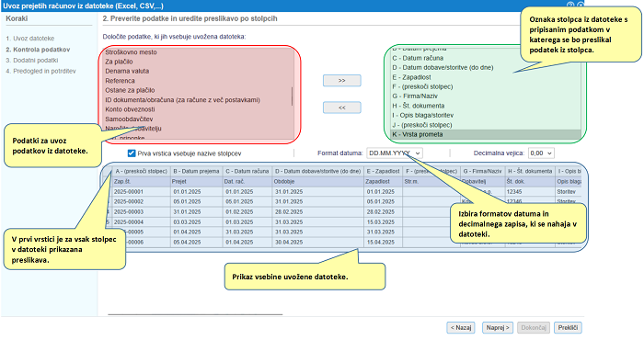The height and width of the screenshot is (340, 644).
Task: Cancel the import with Prekliči button
Action: pos(568,328)
